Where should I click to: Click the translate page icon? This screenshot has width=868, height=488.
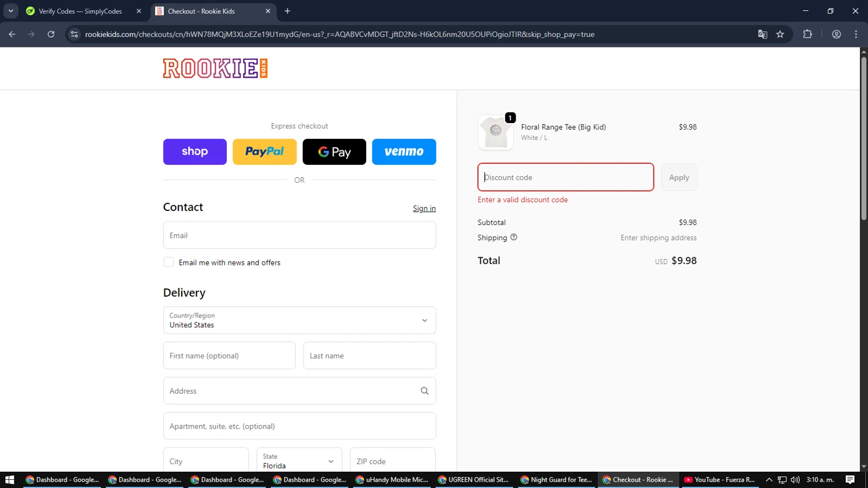click(763, 34)
